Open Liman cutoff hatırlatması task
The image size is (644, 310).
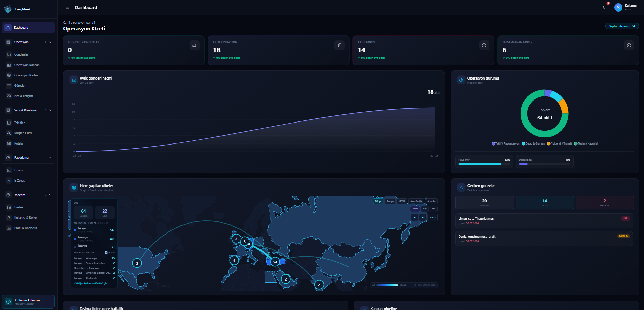pos(544,221)
